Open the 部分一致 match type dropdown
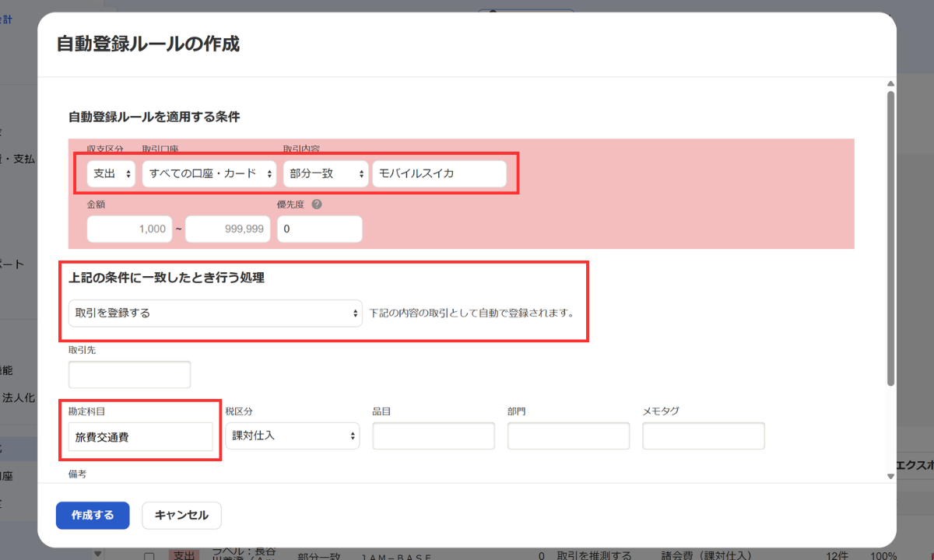 [x=325, y=173]
